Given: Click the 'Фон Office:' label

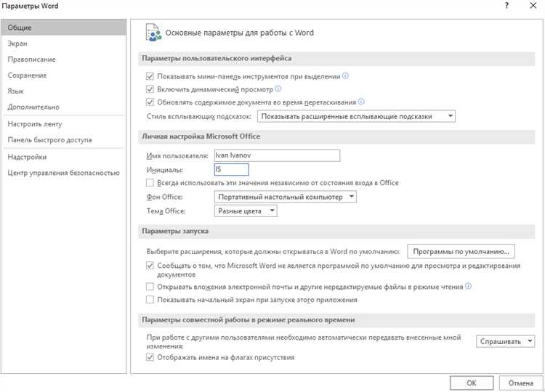Looking at the screenshot, I should (164, 197).
